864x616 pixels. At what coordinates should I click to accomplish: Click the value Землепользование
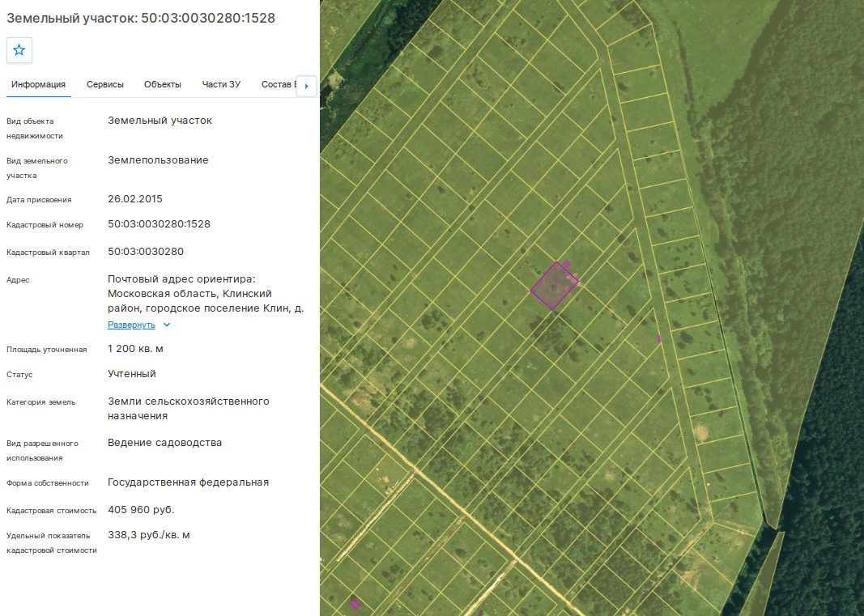[x=158, y=159]
